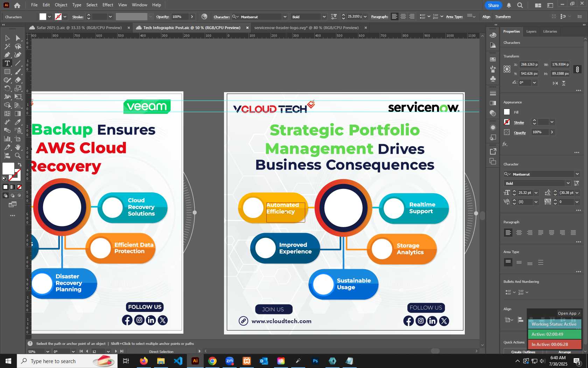Expand the leading value dropdown
The width and height of the screenshot is (588, 368).
click(x=577, y=193)
